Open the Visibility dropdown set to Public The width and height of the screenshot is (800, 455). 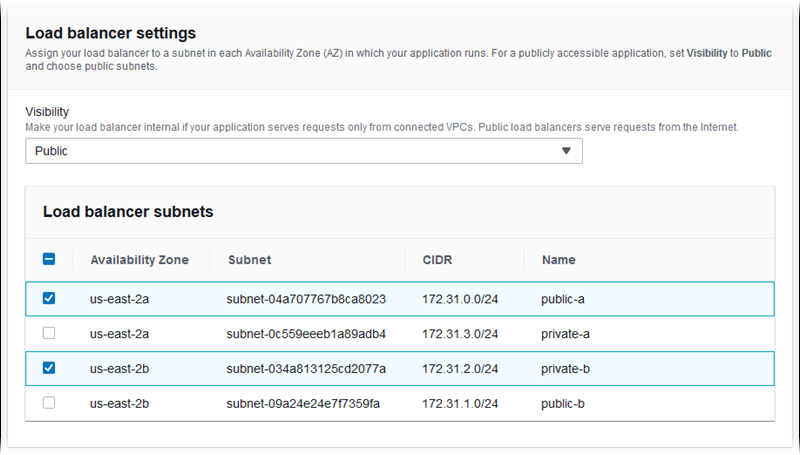[303, 151]
